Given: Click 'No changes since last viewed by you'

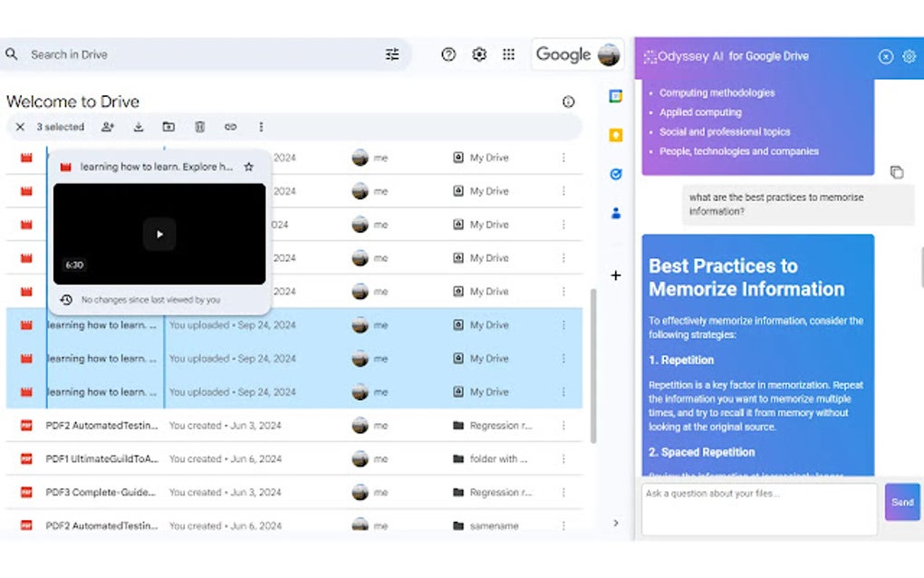Looking at the screenshot, I should 151,300.
